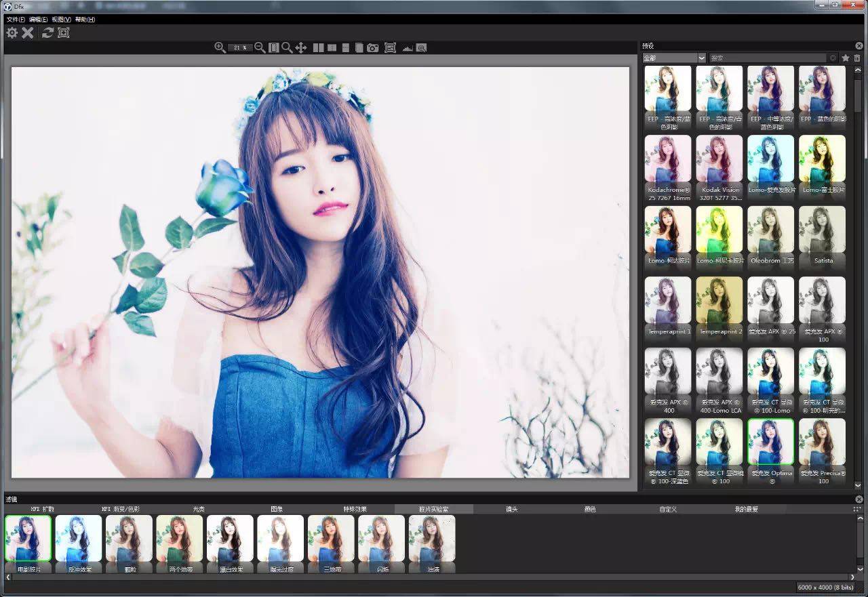Open the 编辑(E) menu
The height and width of the screenshot is (597, 868).
[39, 20]
